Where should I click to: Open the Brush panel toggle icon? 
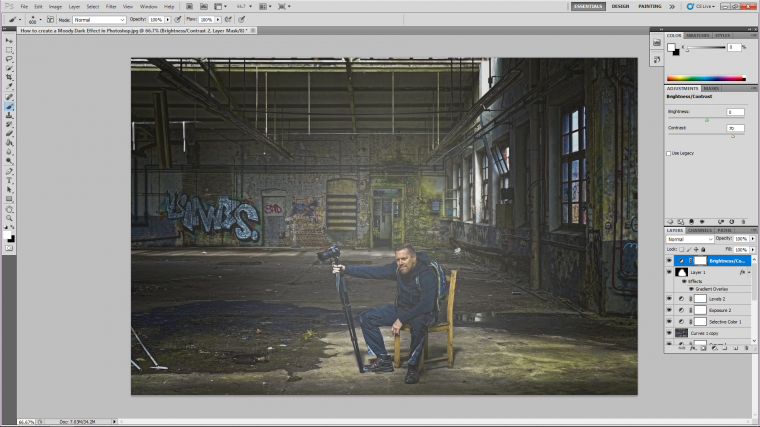point(50,19)
